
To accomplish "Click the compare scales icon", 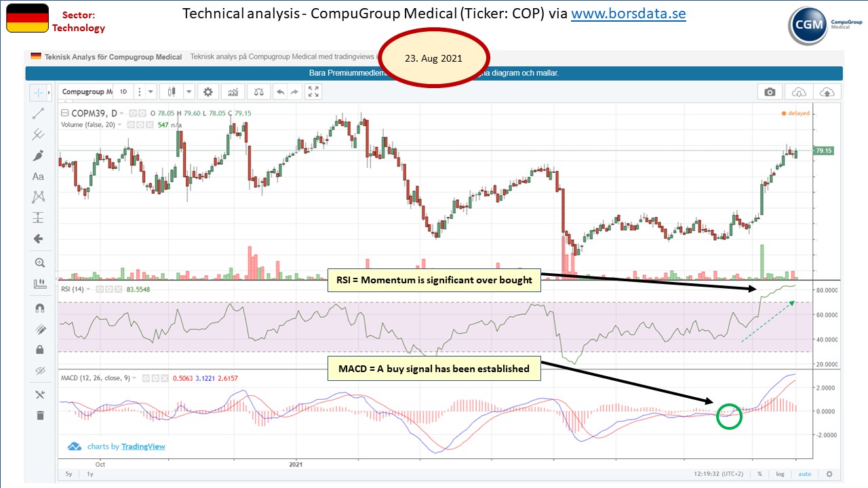I will [x=259, y=91].
